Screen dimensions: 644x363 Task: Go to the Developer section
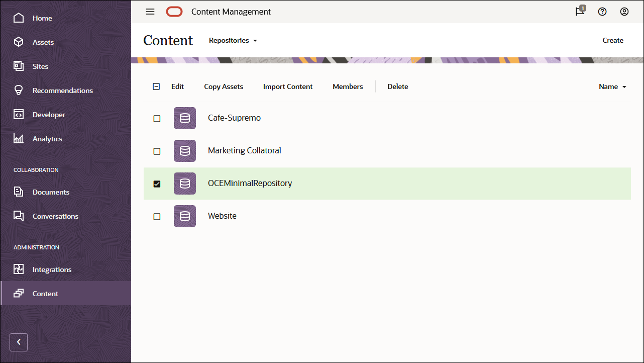(x=49, y=114)
